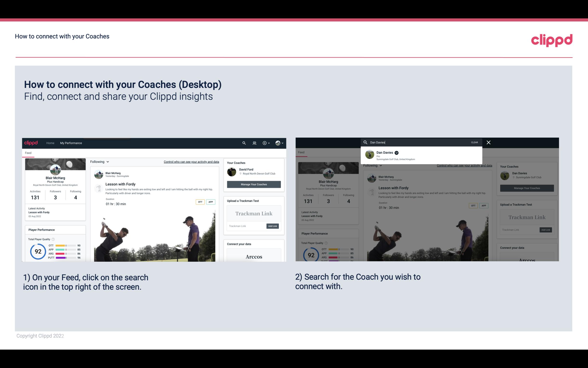Click the Add Link button for Trackman
The height and width of the screenshot is (368, 588).
point(272,226)
